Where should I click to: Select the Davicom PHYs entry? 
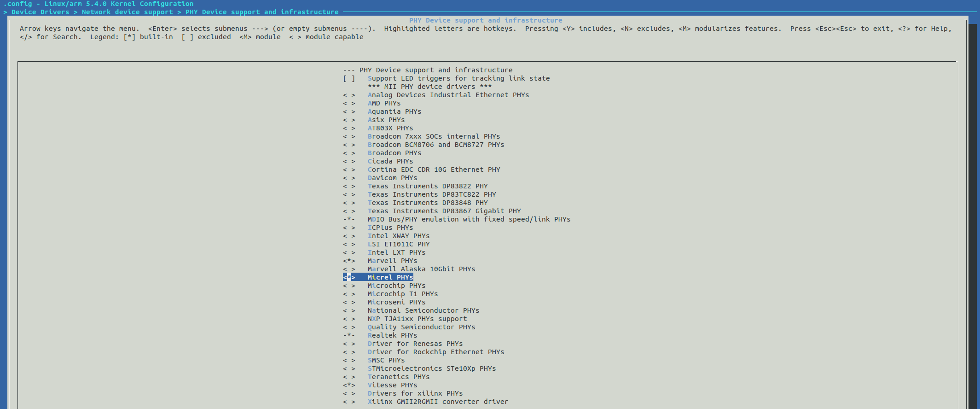click(x=380, y=178)
